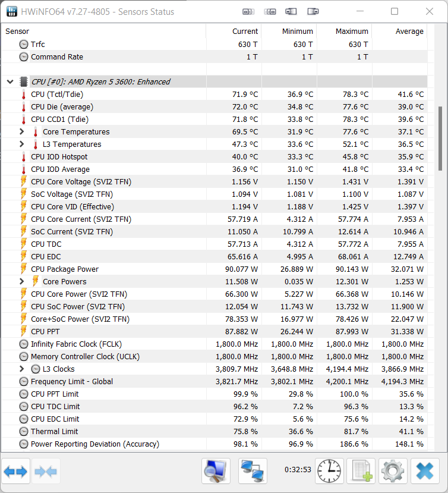The image size is (448, 493).
Task: Click thermometer icon next to CPU (Tctl/Tdie)
Action: pyautogui.click(x=24, y=95)
